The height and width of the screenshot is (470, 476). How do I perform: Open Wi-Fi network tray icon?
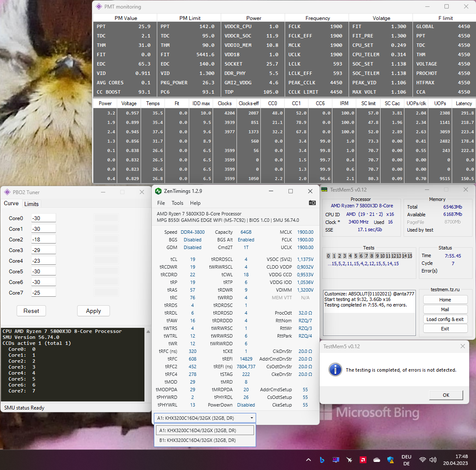[x=422, y=460]
